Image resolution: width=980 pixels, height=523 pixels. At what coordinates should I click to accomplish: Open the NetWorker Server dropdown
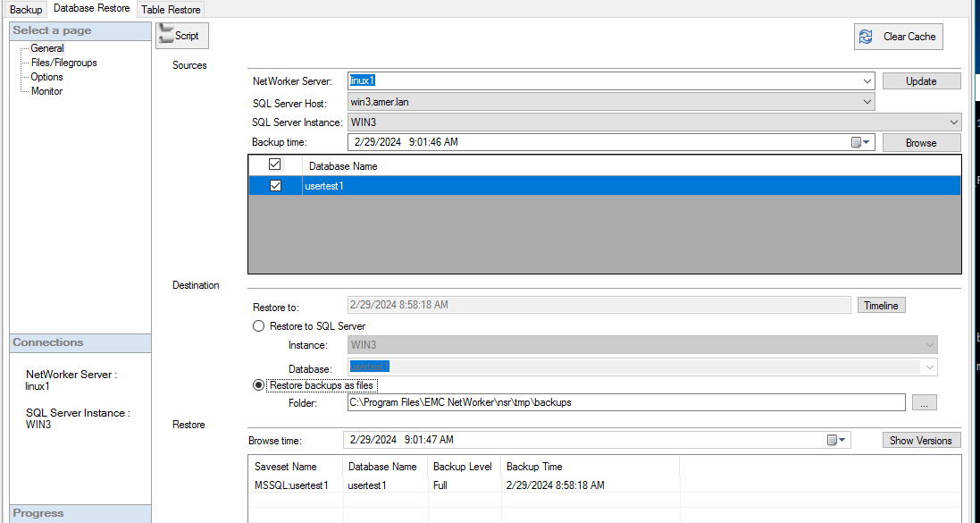[x=866, y=80]
